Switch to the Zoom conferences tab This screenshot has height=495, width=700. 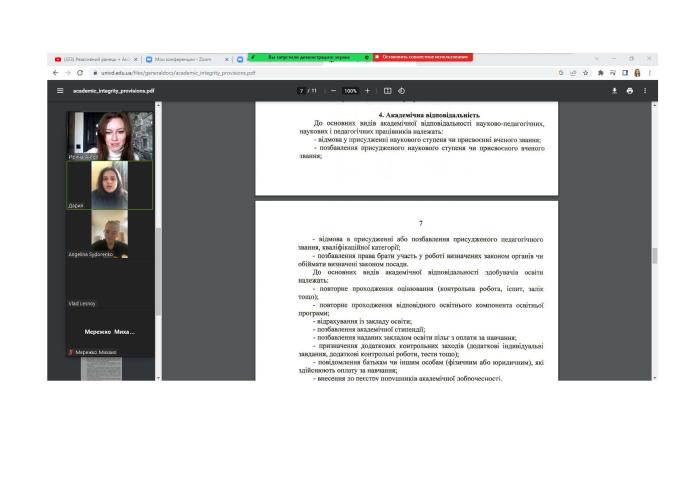pos(185,59)
